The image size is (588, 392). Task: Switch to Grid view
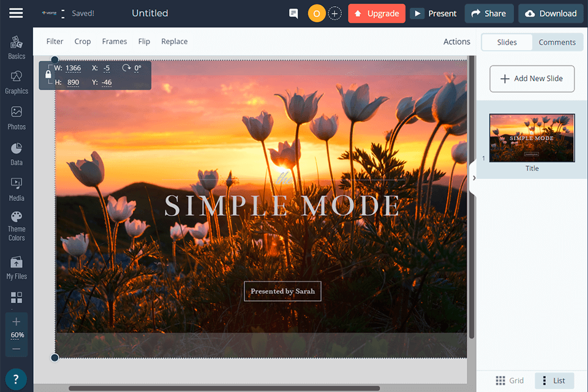[x=509, y=380]
